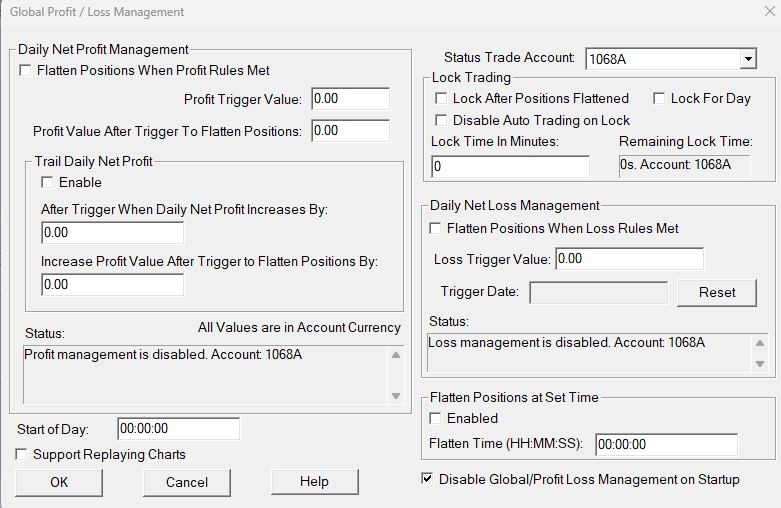Enable Flatten Positions When Loss Rules Met

[x=435, y=229]
